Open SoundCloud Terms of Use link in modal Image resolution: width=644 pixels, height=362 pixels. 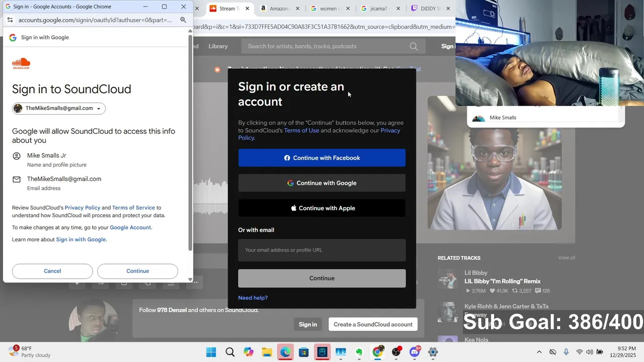point(301,130)
